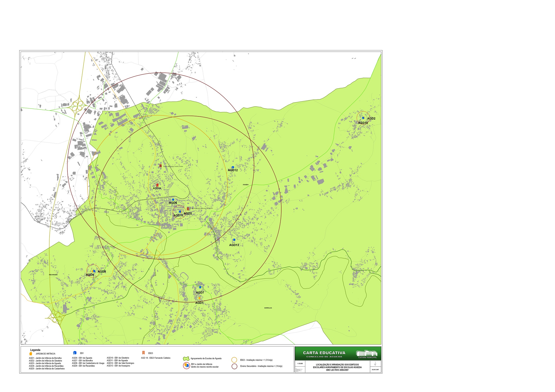Click the 1:10.000 scale box
555x392 pixels.
[300, 364]
